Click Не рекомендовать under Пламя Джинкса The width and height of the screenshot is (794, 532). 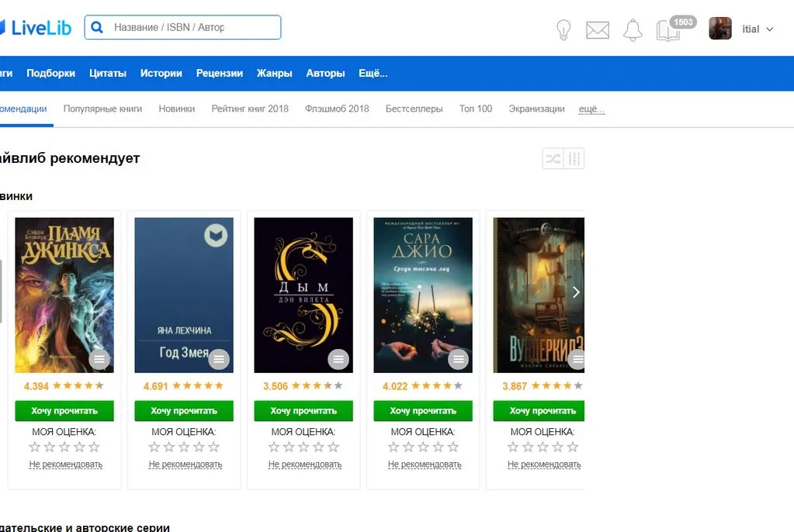[66, 465]
